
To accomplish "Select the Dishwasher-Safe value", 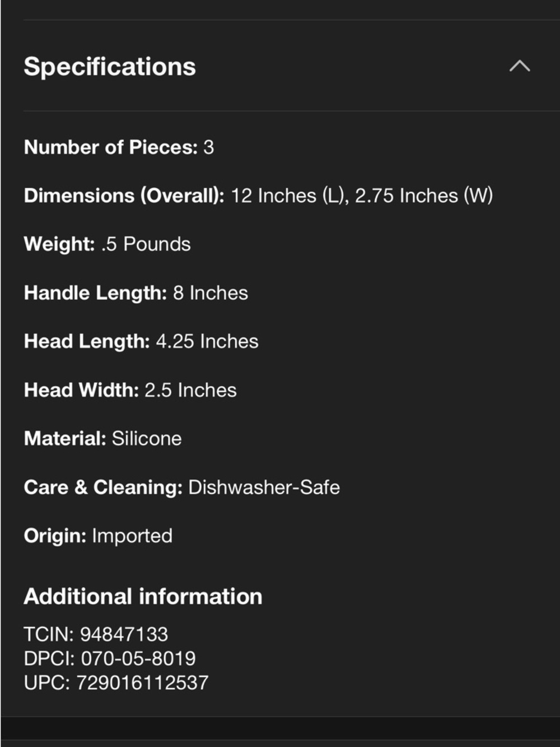I will (264, 488).
